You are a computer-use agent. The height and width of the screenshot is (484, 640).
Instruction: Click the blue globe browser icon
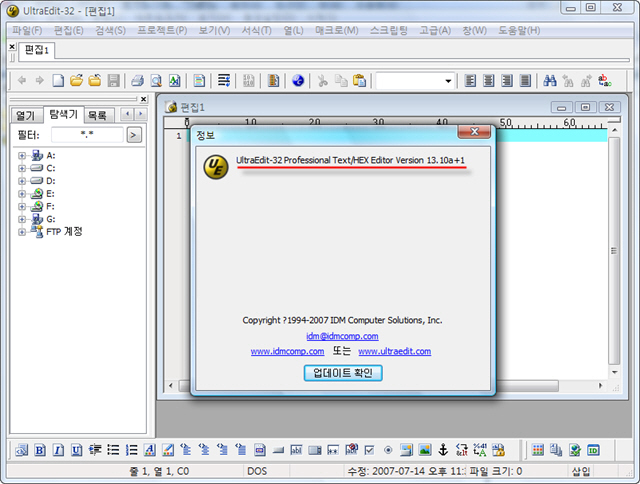tap(298, 80)
